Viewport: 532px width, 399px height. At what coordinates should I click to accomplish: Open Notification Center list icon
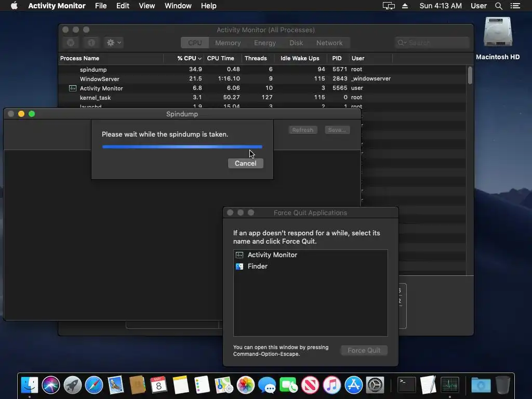pyautogui.click(x=515, y=6)
